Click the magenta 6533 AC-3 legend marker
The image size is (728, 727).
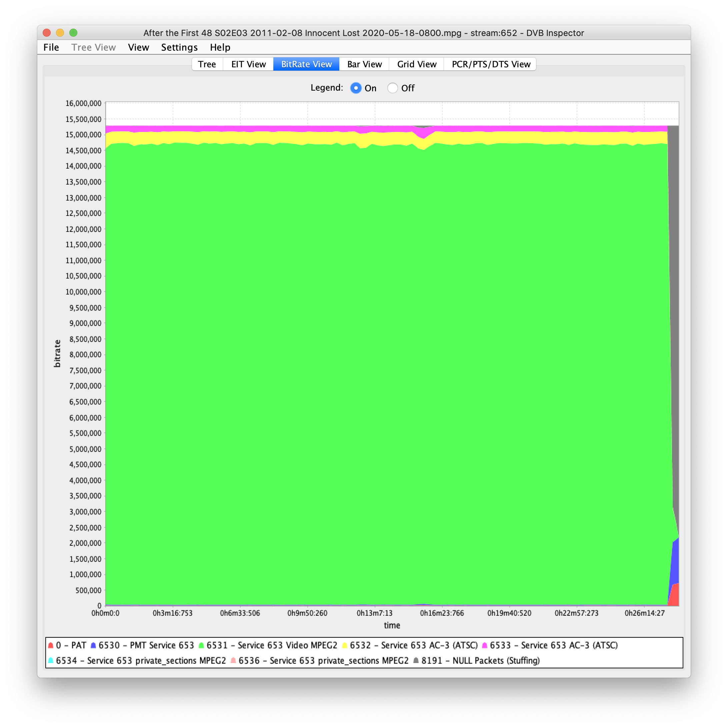(485, 645)
